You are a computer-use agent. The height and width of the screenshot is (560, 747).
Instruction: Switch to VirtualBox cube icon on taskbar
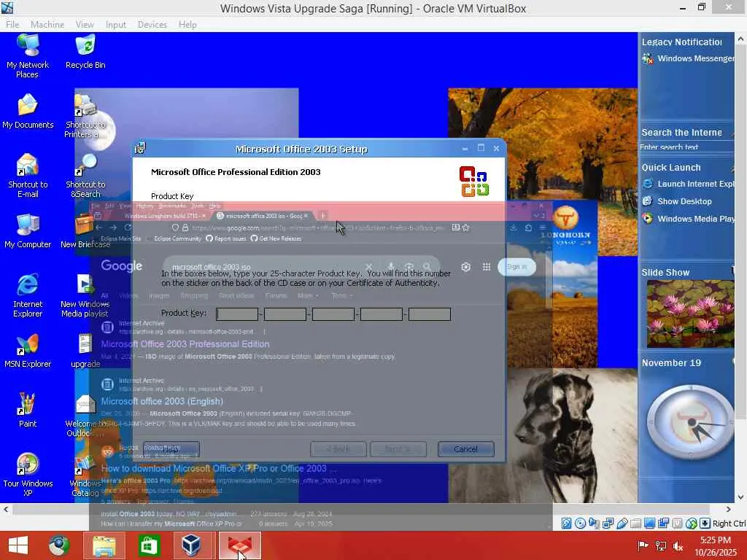coord(191,545)
